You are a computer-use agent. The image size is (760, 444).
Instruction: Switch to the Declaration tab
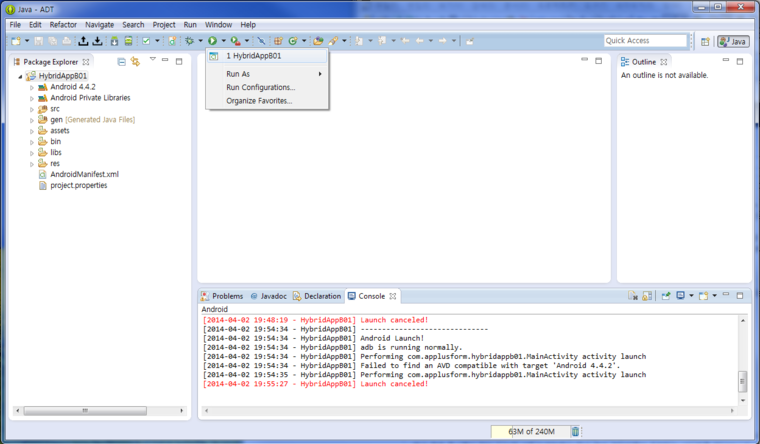[x=317, y=296]
